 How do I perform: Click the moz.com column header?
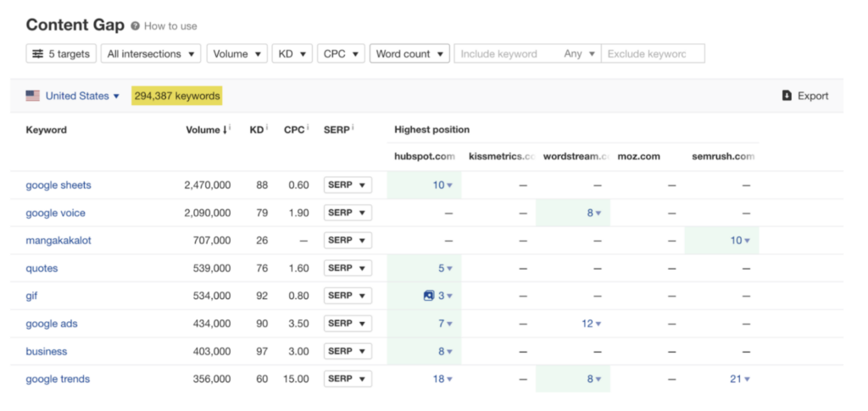coord(639,157)
